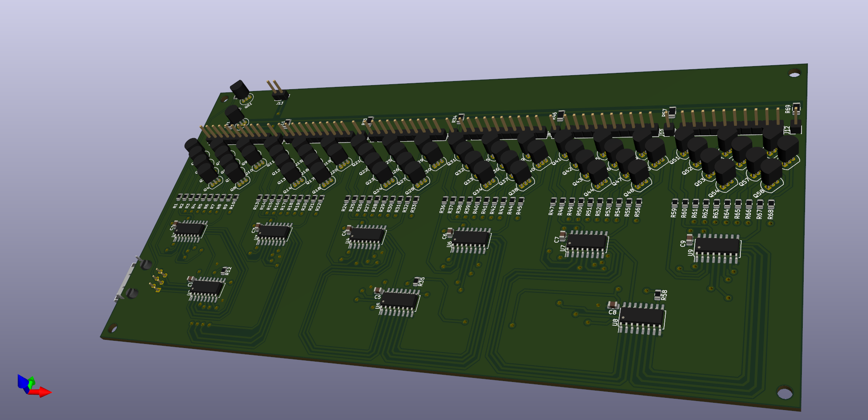Select the R58 resistor above U8
This screenshot has width=868, height=420.
pos(658,295)
